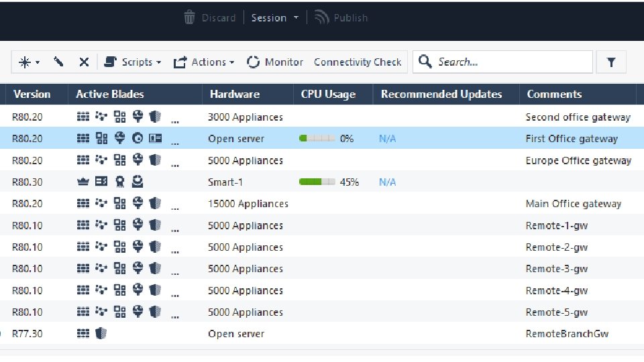Sort by the Active Blades column header
The height and width of the screenshot is (362, 644).
click(x=109, y=94)
